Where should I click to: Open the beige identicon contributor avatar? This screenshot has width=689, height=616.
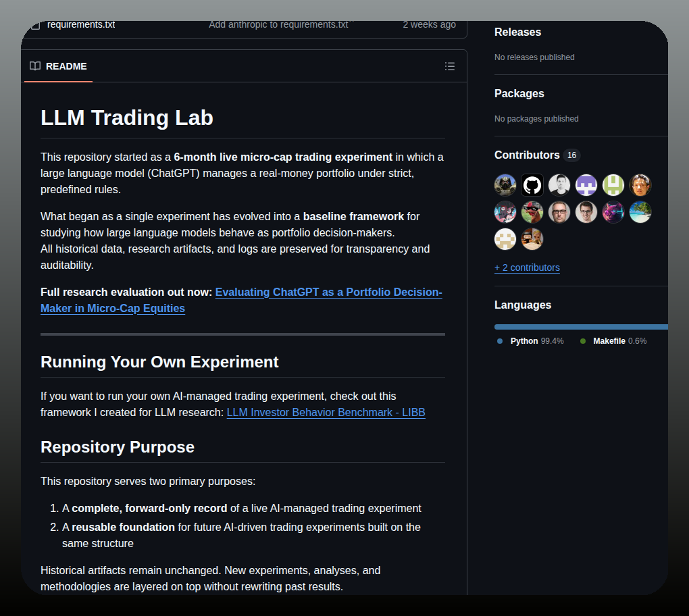505,239
